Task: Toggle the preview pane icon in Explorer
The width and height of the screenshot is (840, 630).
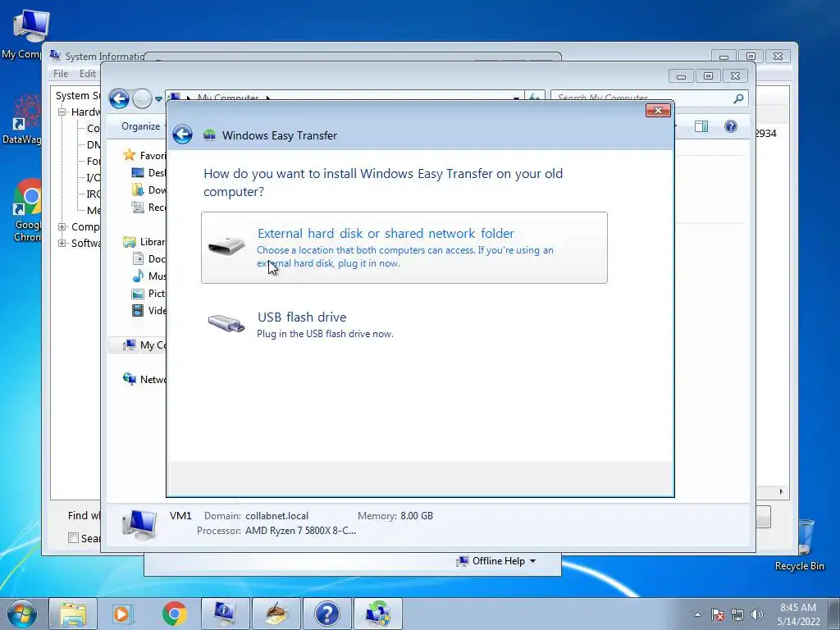Action: click(701, 126)
